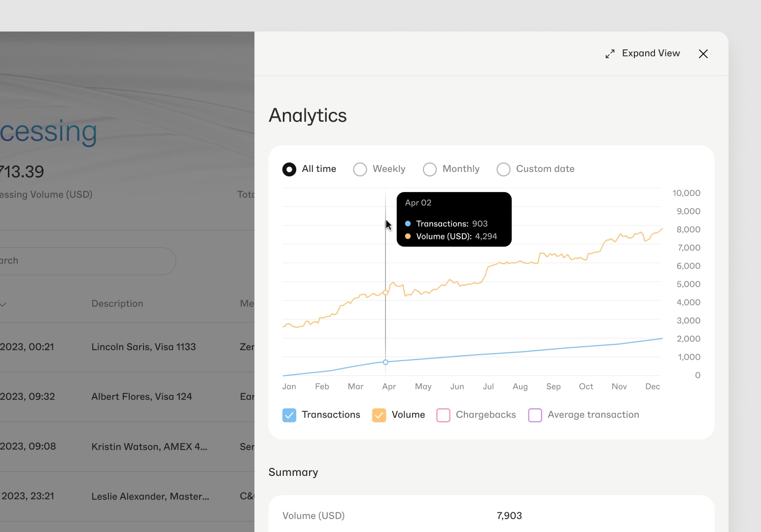Click the 2023, 09:32 date cell
This screenshot has height=532, width=761.
point(28,397)
